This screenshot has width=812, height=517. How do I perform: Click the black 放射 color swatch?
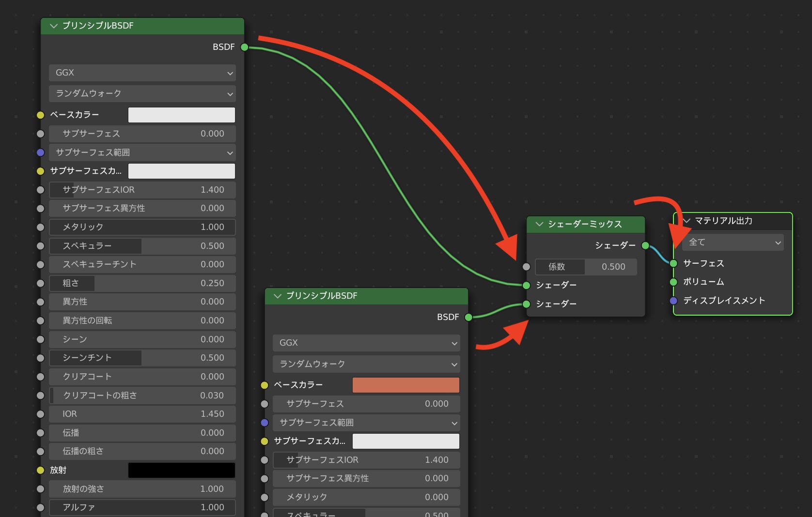181,470
